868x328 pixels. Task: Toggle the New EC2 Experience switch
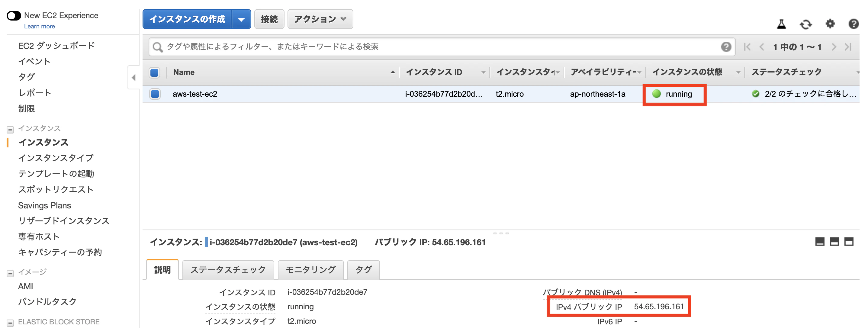[14, 15]
